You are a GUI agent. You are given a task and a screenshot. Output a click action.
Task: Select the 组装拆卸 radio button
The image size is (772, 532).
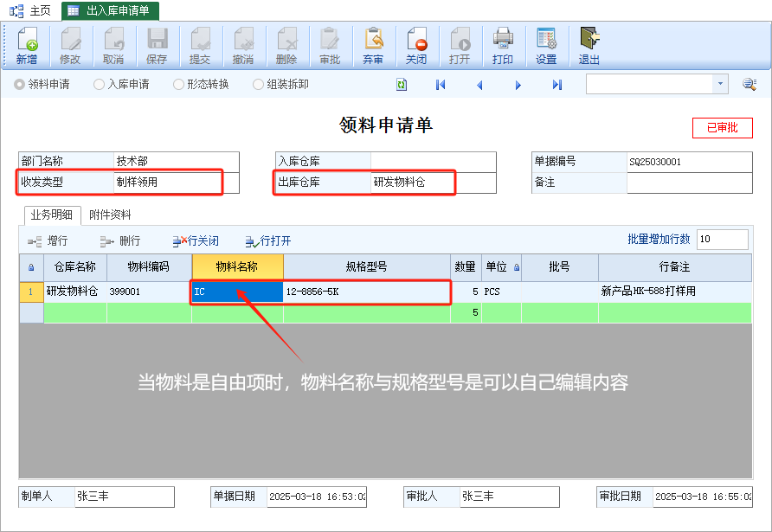pos(258,84)
